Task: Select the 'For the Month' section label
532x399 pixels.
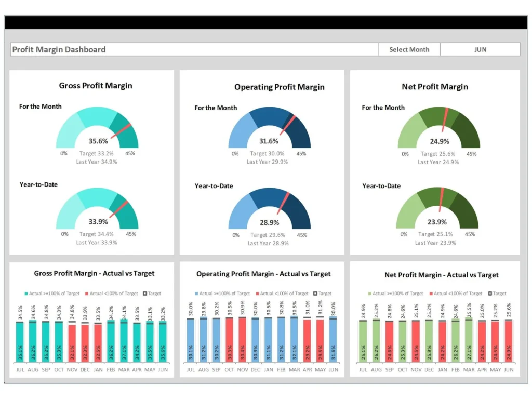Action: click(40, 106)
